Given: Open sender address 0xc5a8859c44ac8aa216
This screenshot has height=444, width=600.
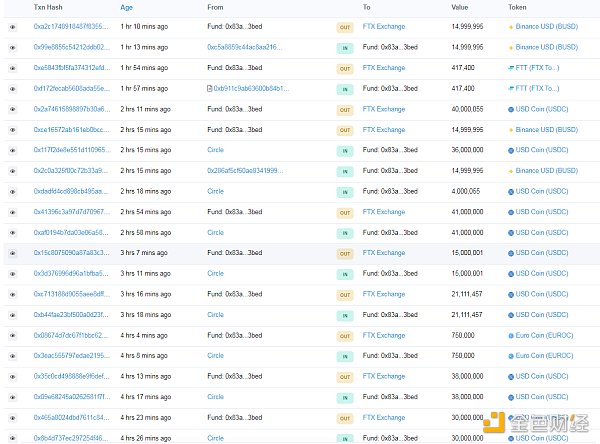Looking at the screenshot, I should coord(243,47).
